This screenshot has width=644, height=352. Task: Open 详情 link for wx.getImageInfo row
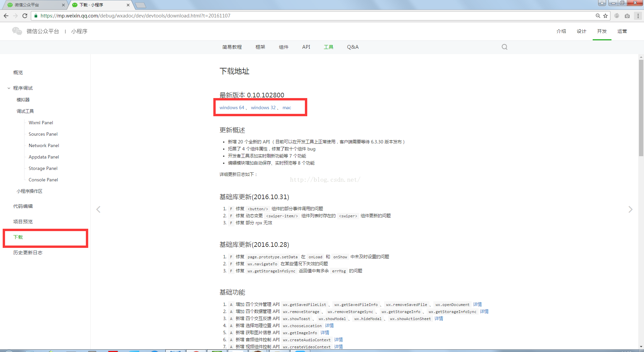pyautogui.click(x=325, y=333)
